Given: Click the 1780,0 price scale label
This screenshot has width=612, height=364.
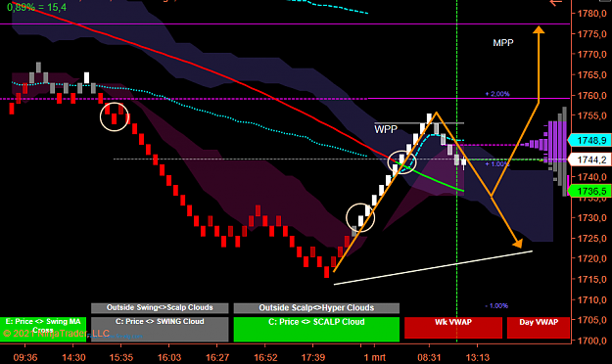Looking at the screenshot, I should click(x=591, y=14).
